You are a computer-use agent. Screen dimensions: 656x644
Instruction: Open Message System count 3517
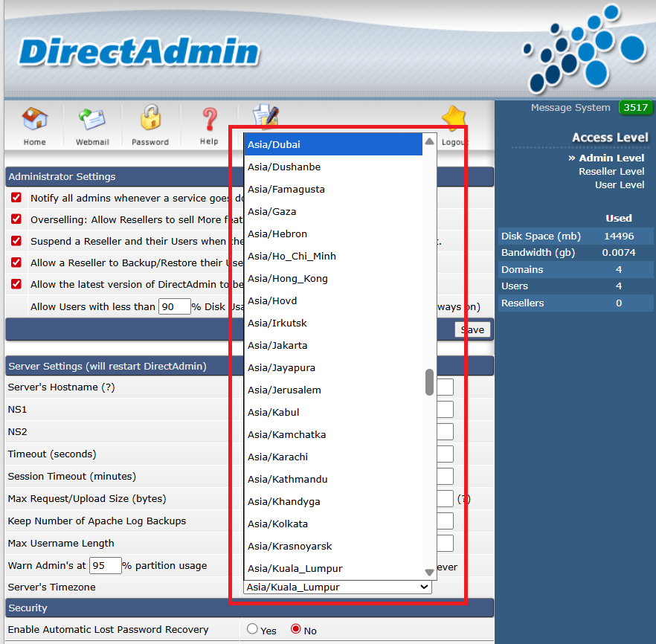(x=635, y=108)
